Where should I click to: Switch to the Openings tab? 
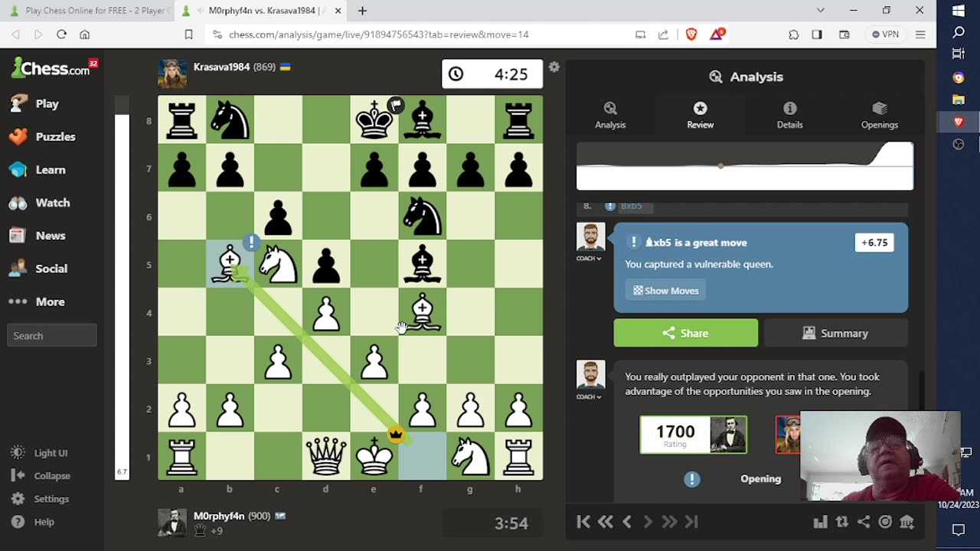pyautogui.click(x=879, y=115)
